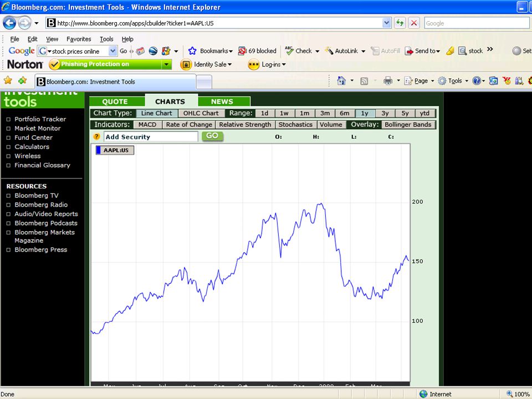Viewport: 532px width, 399px height.
Task: Print the page with printer icon
Action: tap(388, 81)
